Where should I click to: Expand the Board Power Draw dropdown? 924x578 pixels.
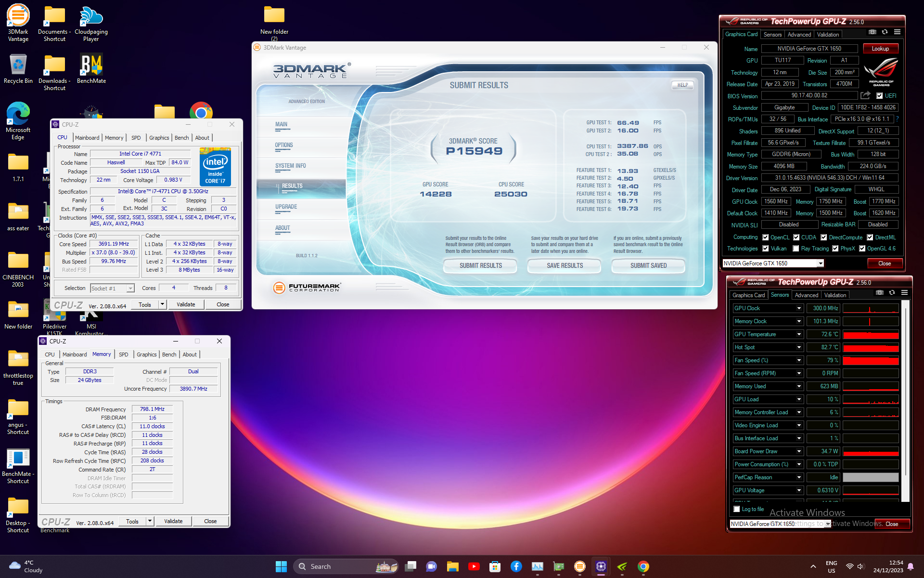[799, 451]
